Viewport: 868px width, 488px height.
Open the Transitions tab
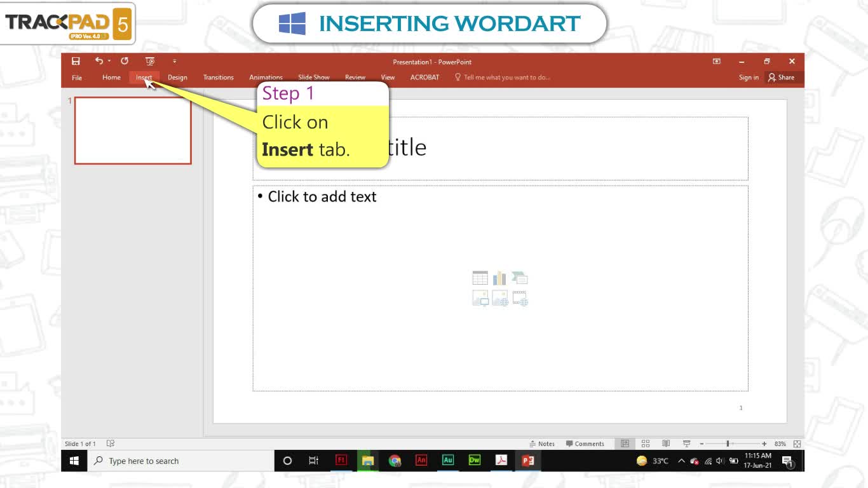(x=219, y=78)
